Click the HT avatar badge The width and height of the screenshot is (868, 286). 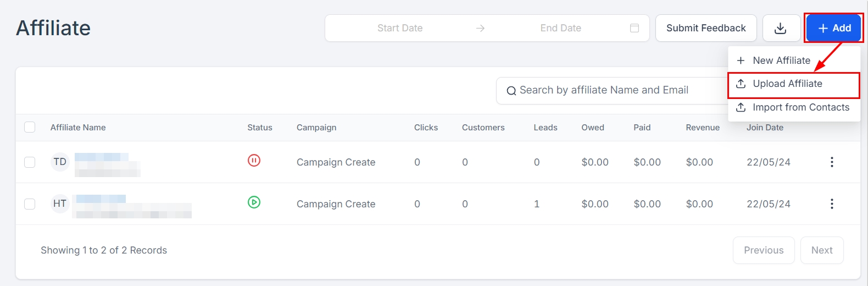coord(60,204)
